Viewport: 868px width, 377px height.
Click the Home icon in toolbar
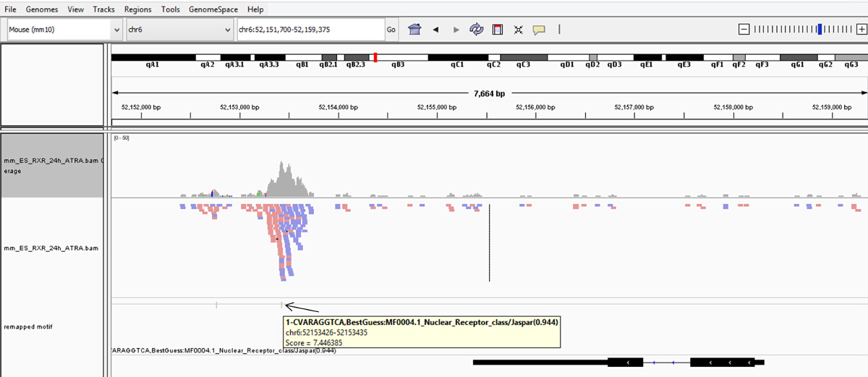click(x=414, y=30)
